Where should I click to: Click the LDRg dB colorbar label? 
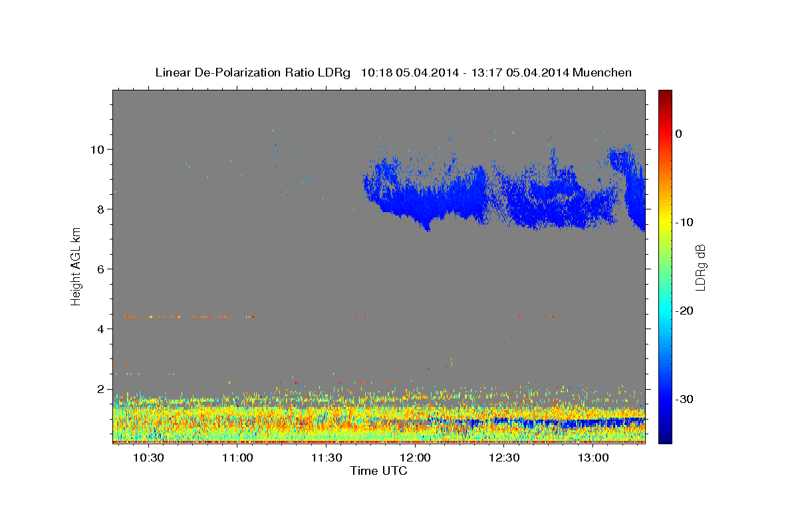pos(700,267)
